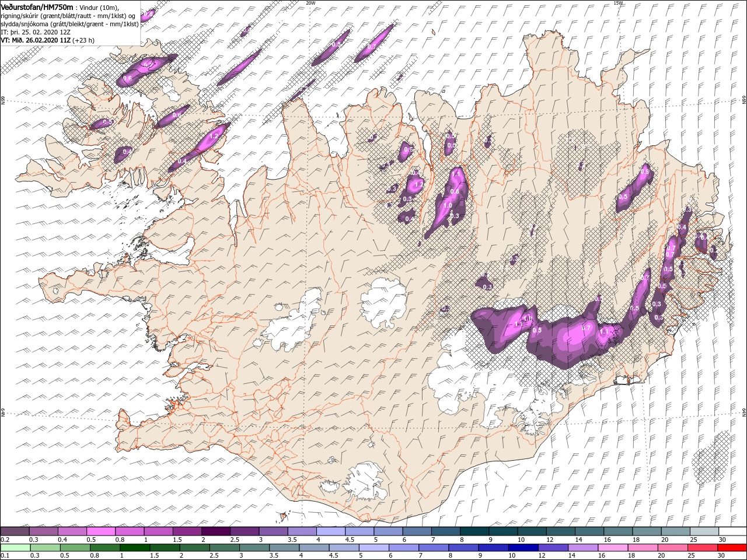Click the 'slydda/snjókoma' legend description line

point(70,24)
